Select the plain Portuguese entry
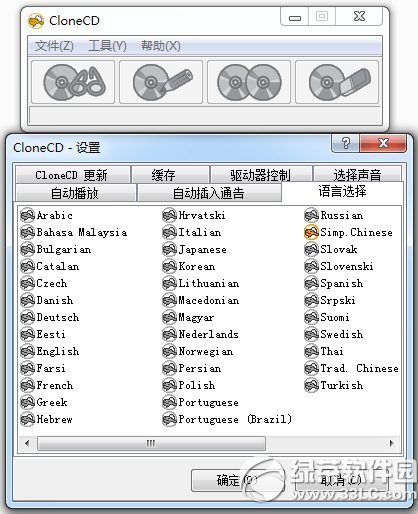 [x=208, y=402]
